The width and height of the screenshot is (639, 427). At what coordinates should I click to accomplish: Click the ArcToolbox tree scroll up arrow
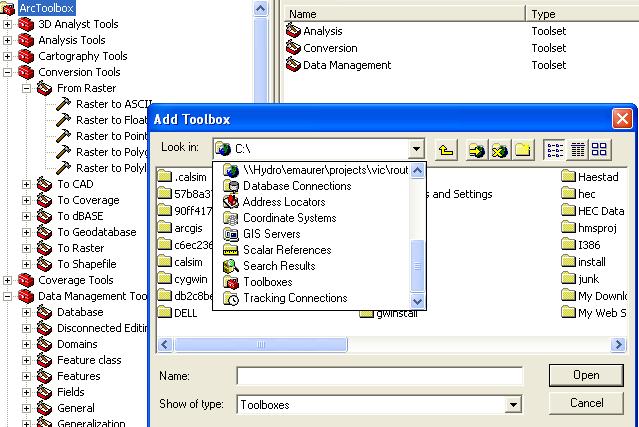[x=260, y=8]
